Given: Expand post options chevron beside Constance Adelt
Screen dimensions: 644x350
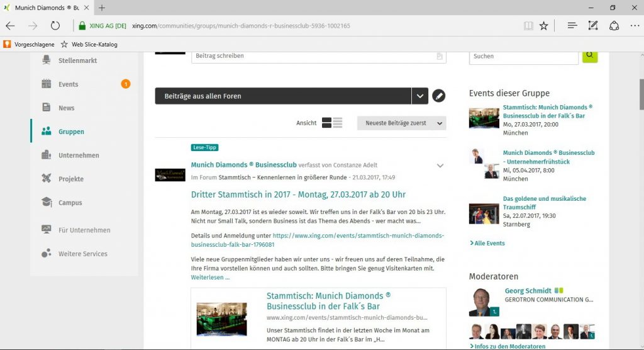Looking at the screenshot, I should (440, 166).
